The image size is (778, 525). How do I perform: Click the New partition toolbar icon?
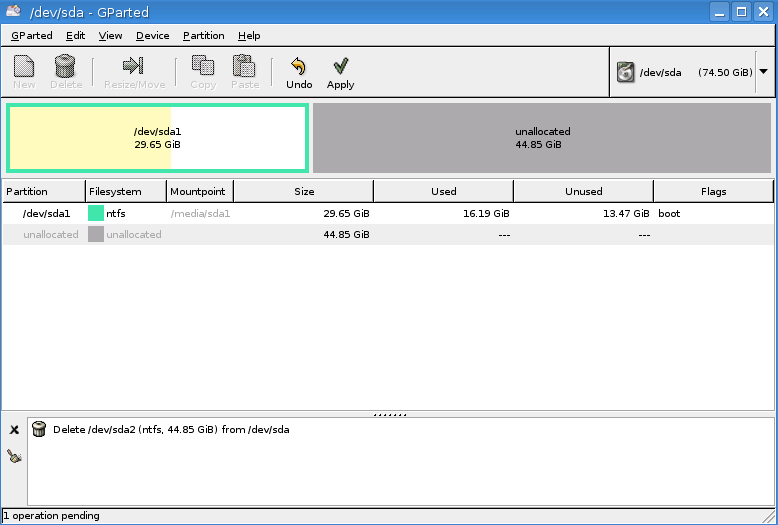(x=24, y=66)
